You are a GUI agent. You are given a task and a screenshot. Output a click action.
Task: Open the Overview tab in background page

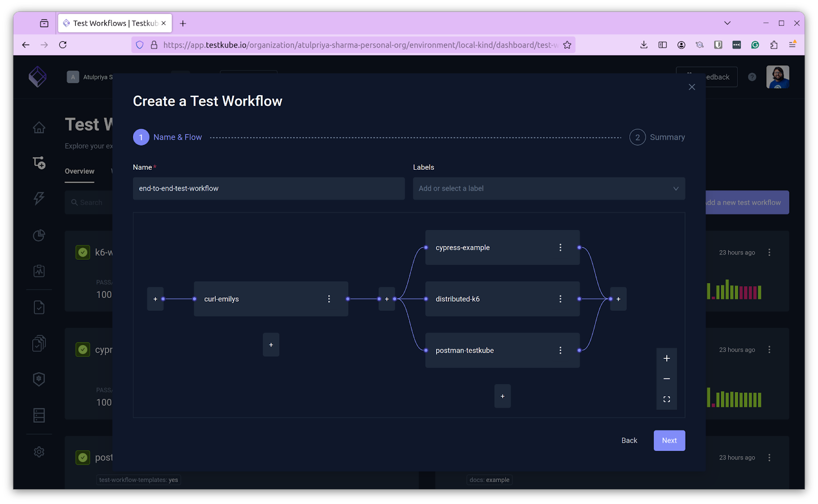tap(79, 171)
